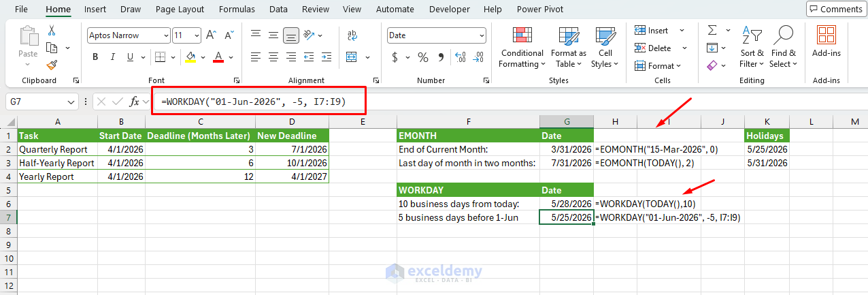Expand the Conditional Formatting menu
Image resolution: width=868 pixels, height=295 pixels.
tap(522, 48)
